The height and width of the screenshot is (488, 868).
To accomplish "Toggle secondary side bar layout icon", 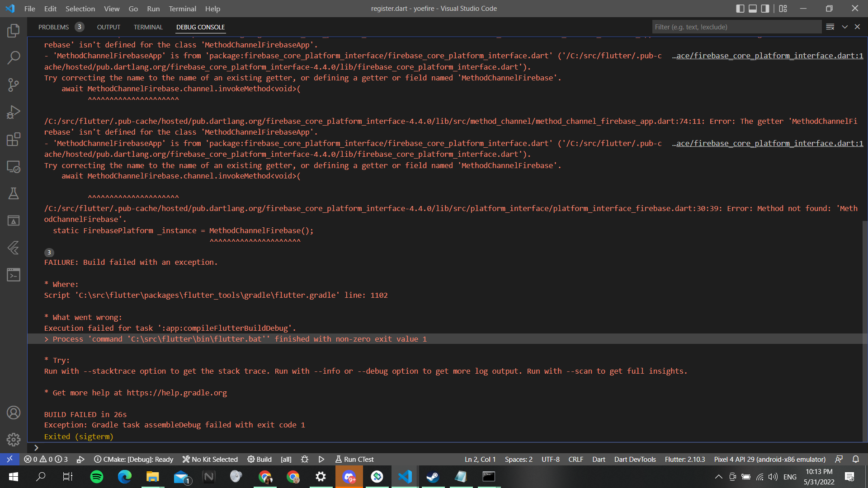I will point(765,9).
